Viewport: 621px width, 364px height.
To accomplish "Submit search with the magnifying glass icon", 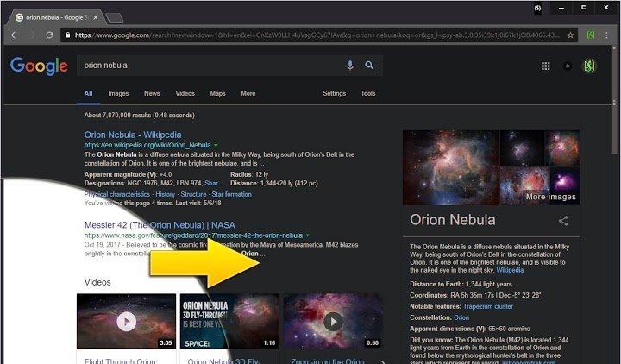I will coord(369,66).
